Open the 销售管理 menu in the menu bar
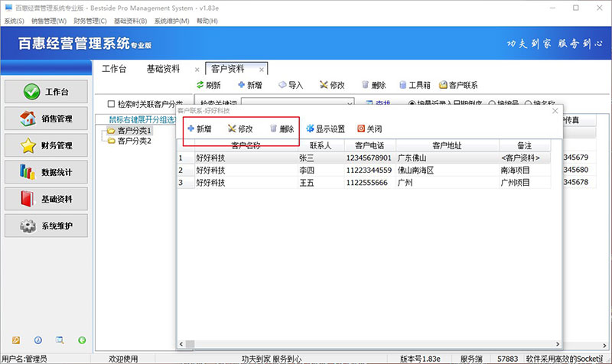Image resolution: width=612 pixels, height=364 pixels. pyautogui.click(x=47, y=21)
